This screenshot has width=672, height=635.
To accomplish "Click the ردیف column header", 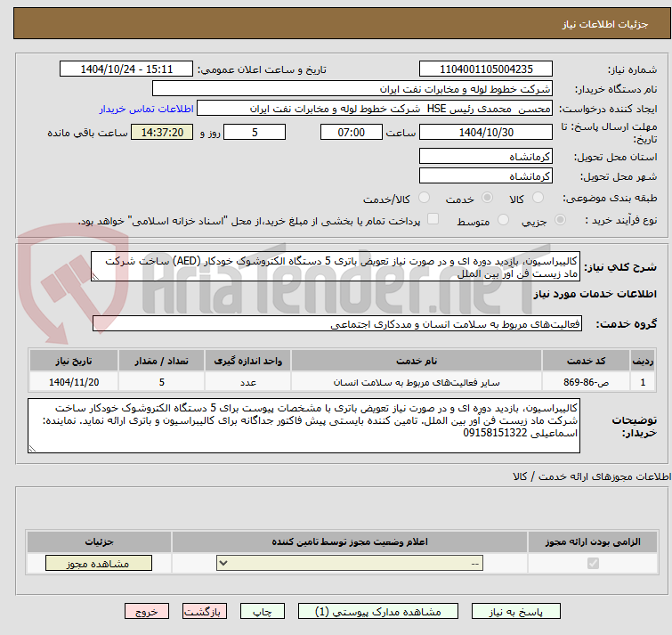I will (x=643, y=361).
